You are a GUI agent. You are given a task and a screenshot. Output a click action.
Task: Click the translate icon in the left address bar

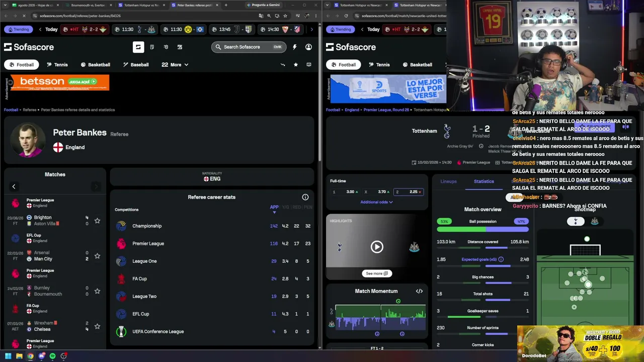[261, 16]
